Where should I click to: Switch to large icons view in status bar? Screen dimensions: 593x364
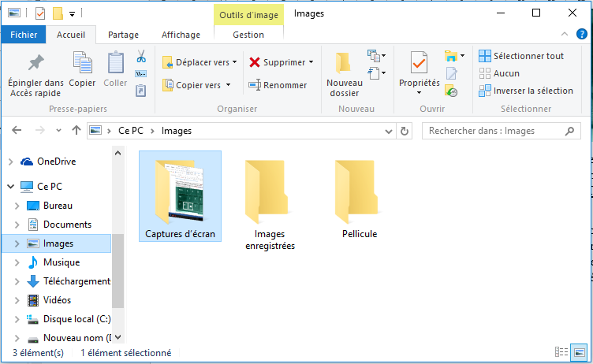[579, 352]
